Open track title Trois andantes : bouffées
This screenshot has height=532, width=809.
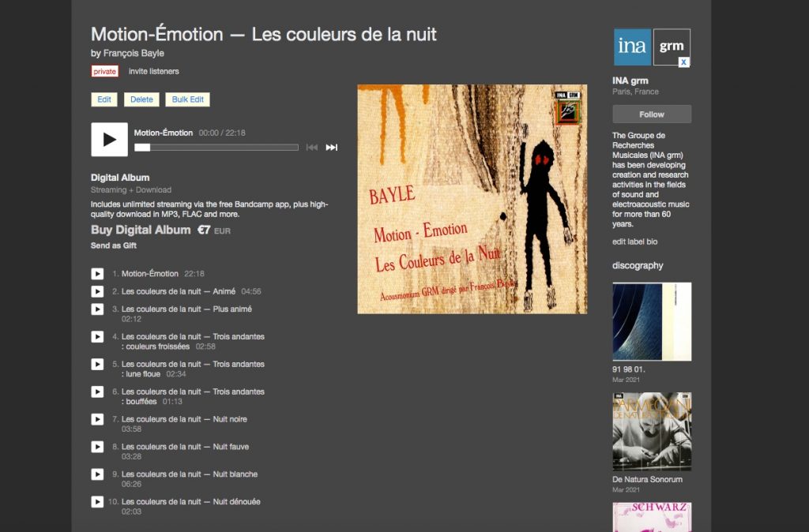pyautogui.click(x=193, y=396)
